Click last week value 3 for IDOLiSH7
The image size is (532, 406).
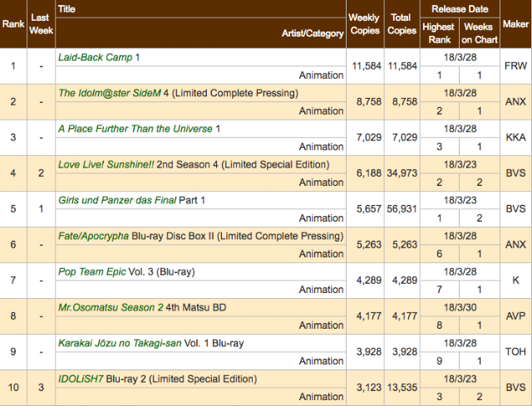tap(41, 388)
